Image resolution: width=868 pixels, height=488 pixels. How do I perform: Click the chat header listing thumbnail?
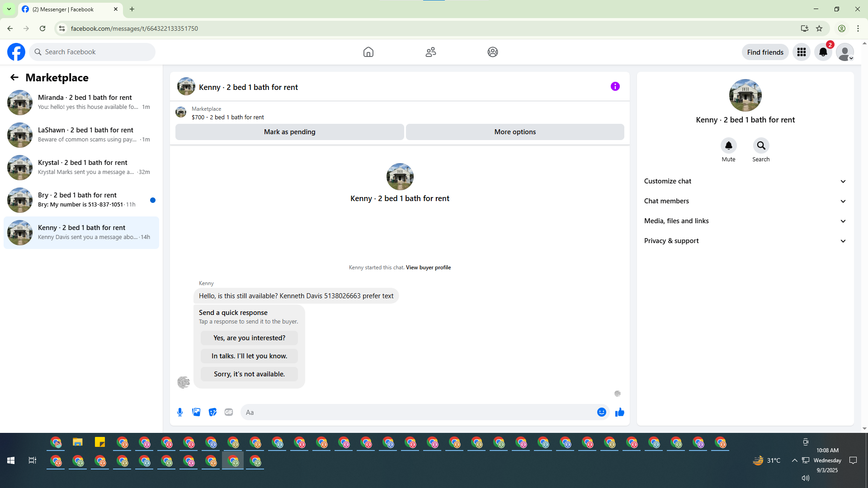tap(186, 86)
